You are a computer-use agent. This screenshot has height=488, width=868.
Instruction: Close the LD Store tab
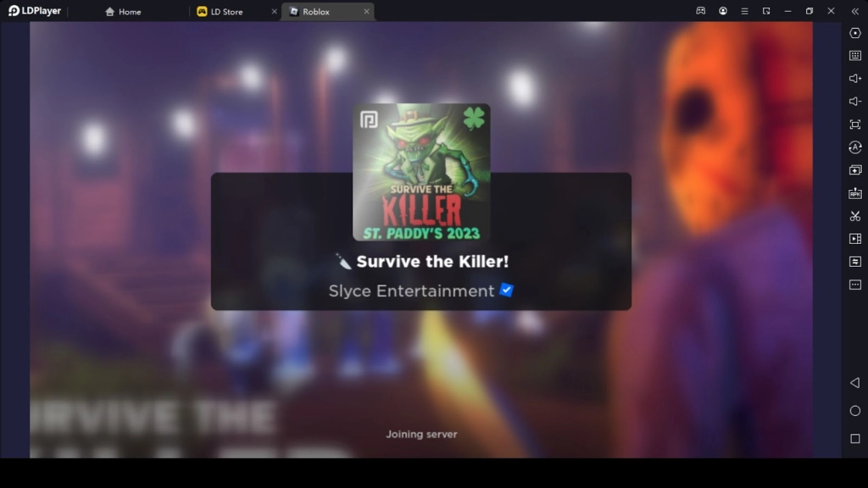tap(274, 12)
